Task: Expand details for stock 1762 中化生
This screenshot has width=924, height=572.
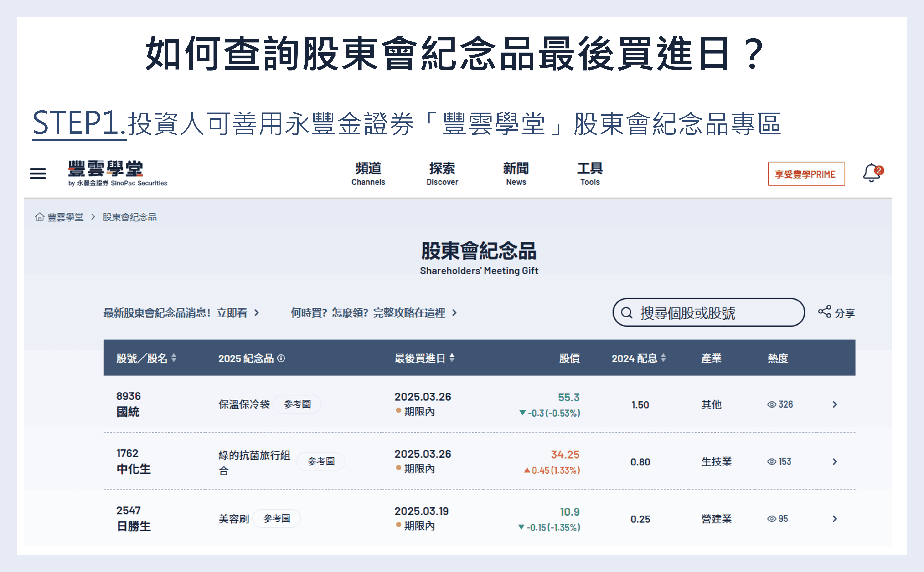Action: tap(835, 462)
